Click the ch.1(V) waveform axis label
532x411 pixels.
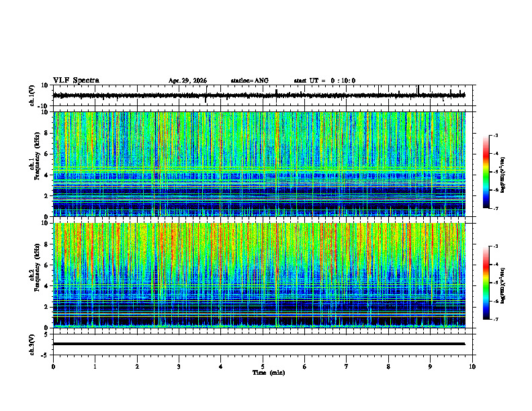point(32,95)
